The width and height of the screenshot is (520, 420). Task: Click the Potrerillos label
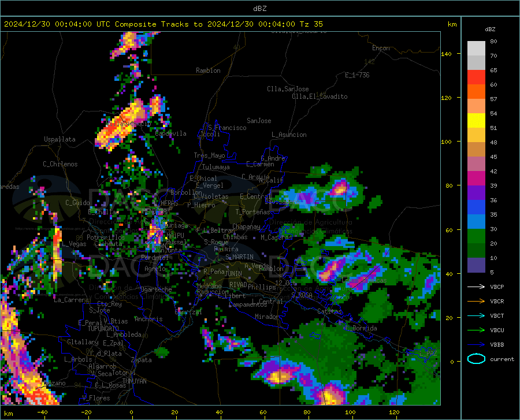pyautogui.click(x=106, y=237)
